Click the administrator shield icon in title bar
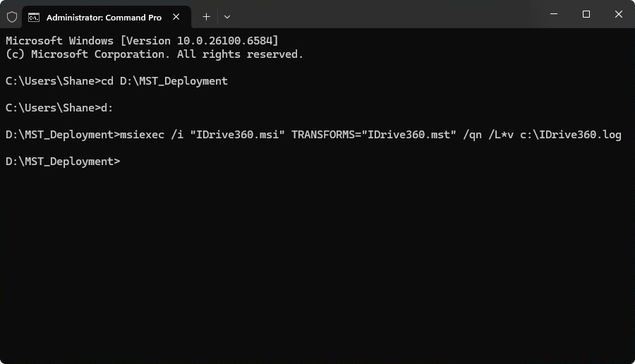The width and height of the screenshot is (635, 364). click(12, 16)
